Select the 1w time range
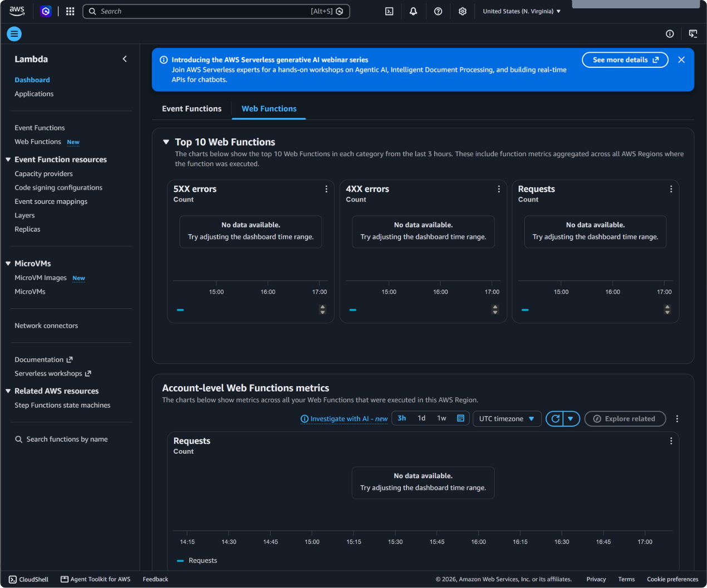707x588 pixels. pyautogui.click(x=441, y=418)
